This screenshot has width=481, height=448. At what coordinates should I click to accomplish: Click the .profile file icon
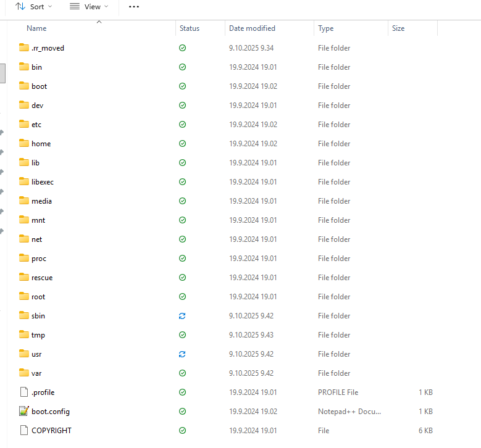(24, 392)
